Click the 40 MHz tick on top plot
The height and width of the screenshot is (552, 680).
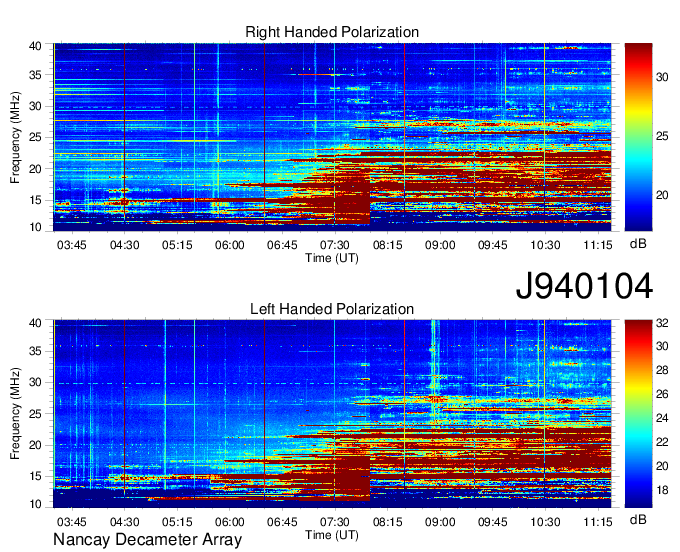click(x=35, y=46)
